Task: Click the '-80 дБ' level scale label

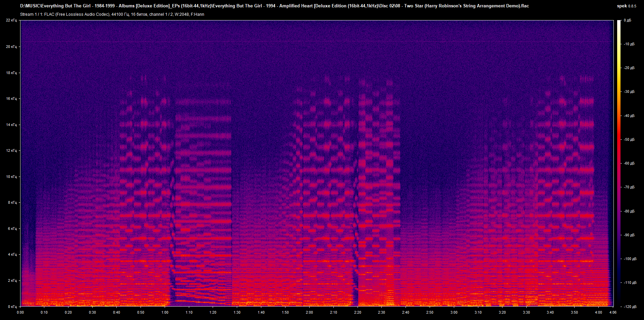Action: (629, 211)
